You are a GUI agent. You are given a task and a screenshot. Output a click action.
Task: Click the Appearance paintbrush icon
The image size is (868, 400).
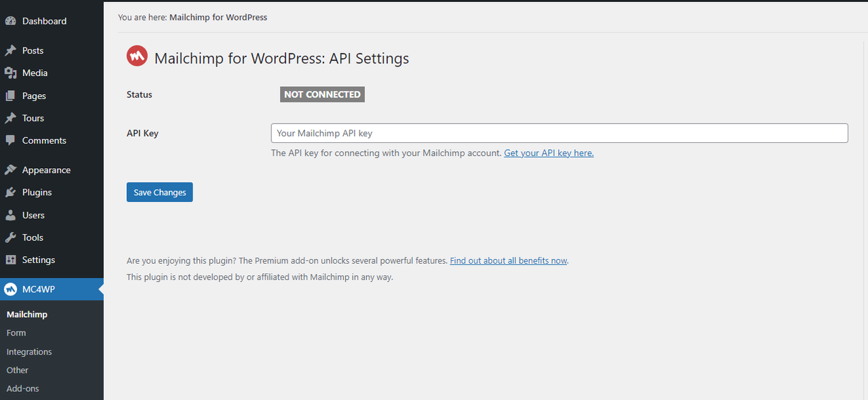10,170
